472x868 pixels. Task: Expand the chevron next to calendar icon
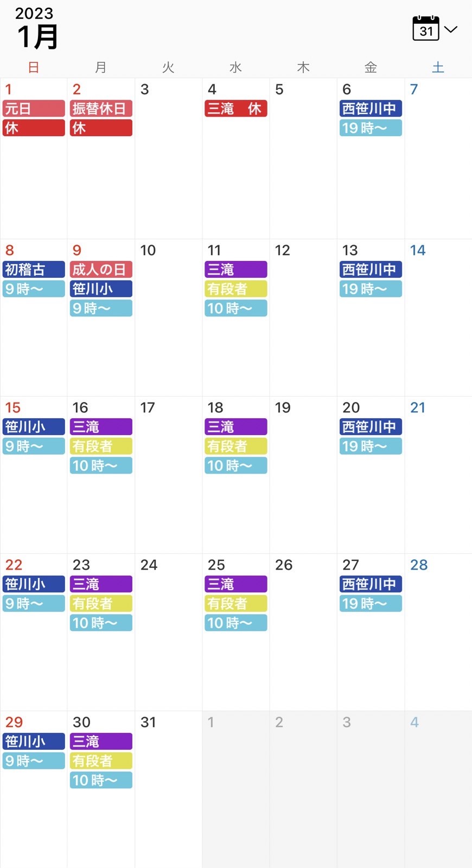pyautogui.click(x=451, y=29)
